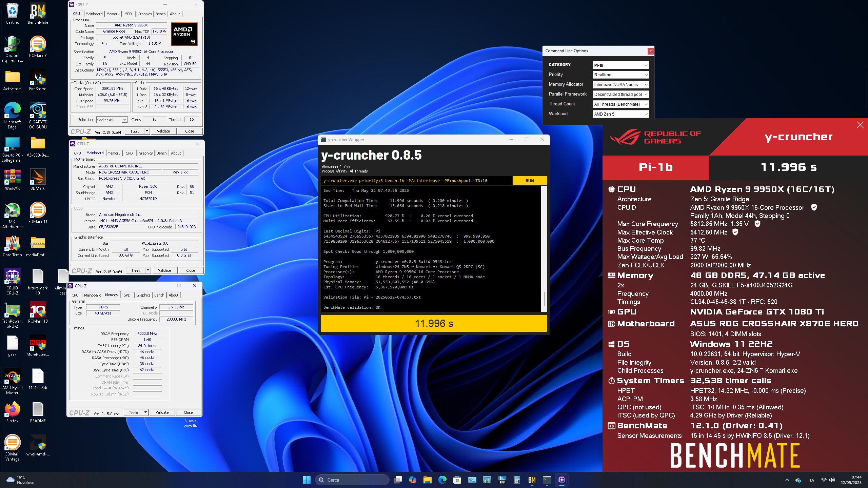Viewport: 868px width, 488px height.
Task: Open MorePowe... desktop shortcut
Action: (x=38, y=346)
